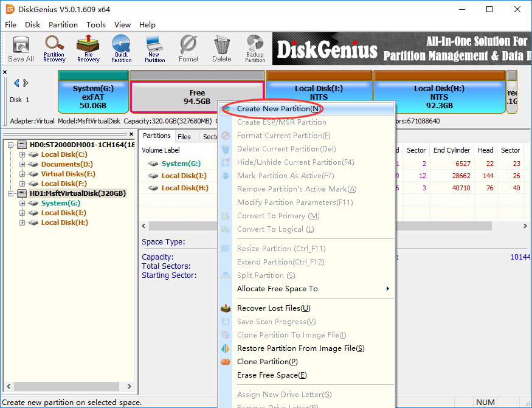532x408 pixels.
Task: Click the Format toolbar icon
Action: (188, 49)
